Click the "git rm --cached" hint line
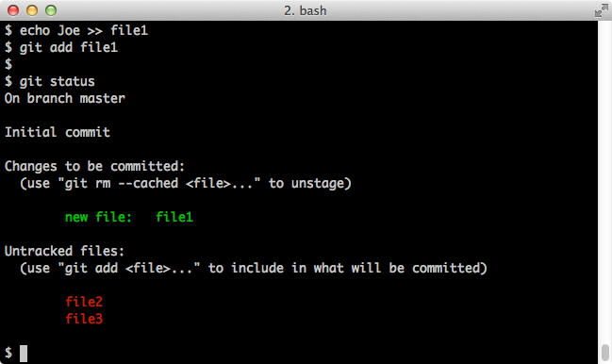This screenshot has height=364, width=612. (186, 183)
